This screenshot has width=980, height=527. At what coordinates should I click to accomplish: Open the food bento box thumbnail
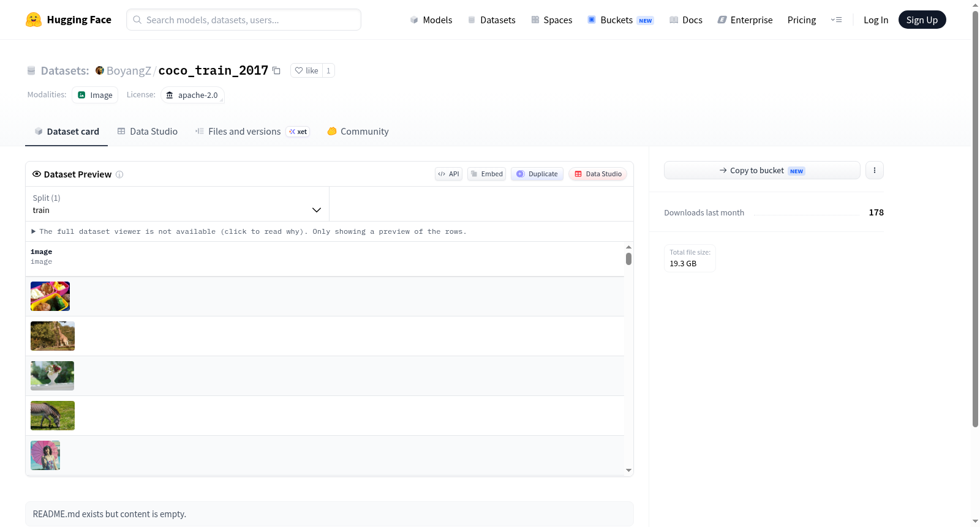[x=50, y=296]
